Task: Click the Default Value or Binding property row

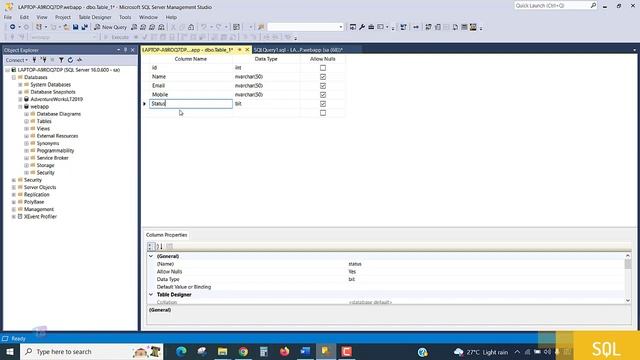Action: click(x=386, y=287)
